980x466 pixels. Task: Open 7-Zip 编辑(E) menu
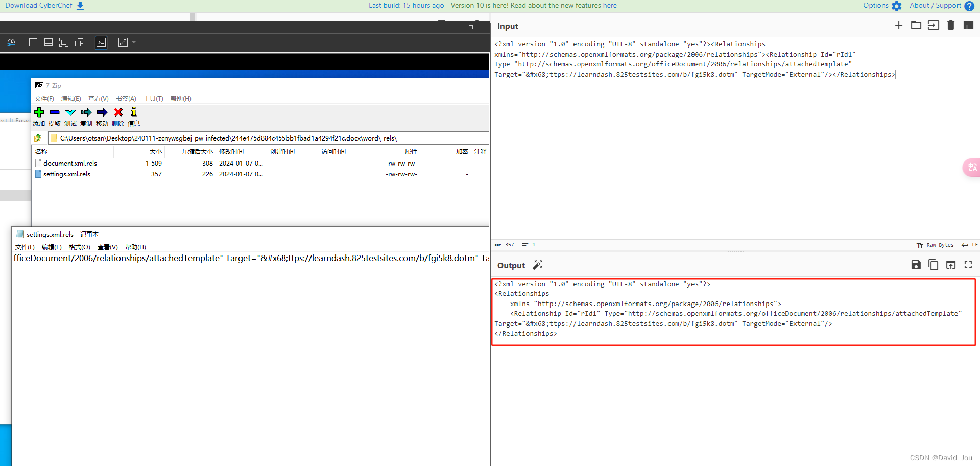coord(71,99)
